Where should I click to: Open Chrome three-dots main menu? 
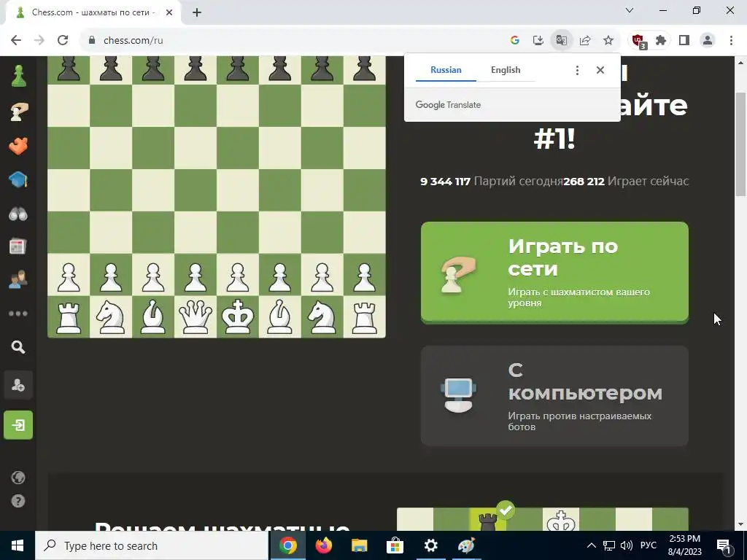pyautogui.click(x=731, y=41)
